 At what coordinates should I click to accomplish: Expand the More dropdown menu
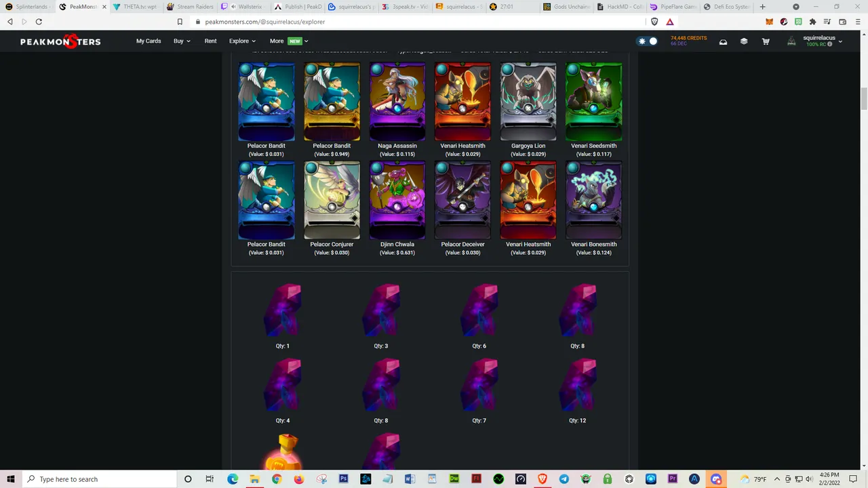tap(289, 41)
